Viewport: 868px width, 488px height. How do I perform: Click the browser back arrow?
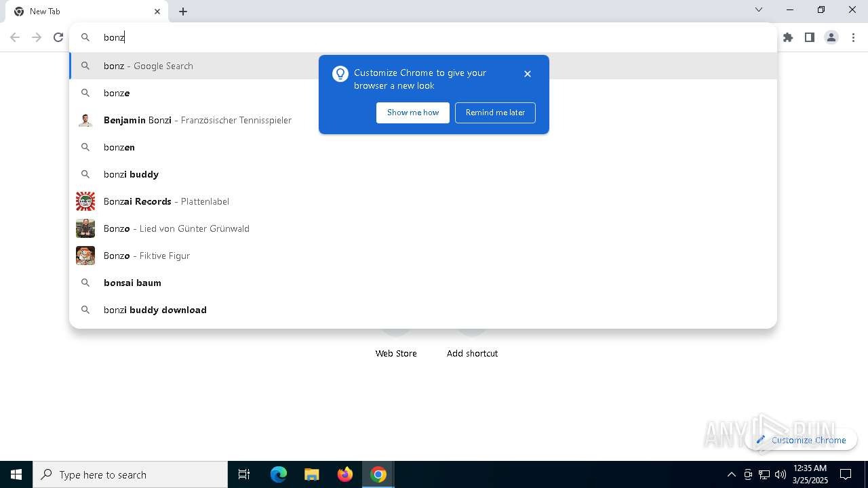[x=15, y=37]
